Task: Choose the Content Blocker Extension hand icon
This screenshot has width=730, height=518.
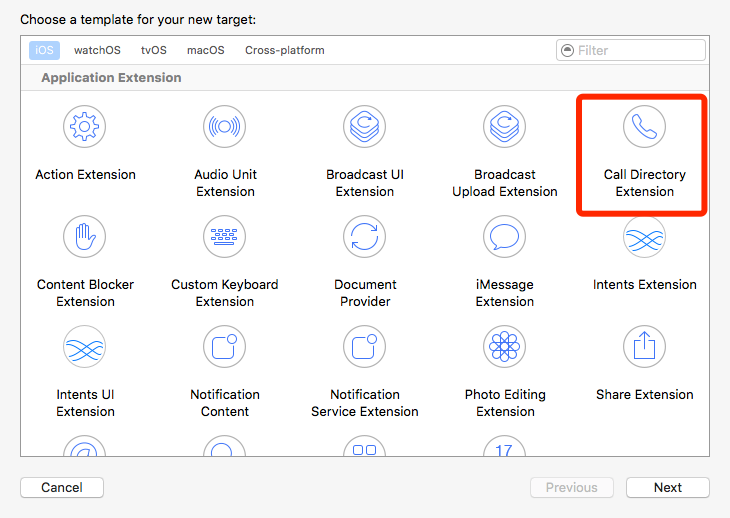Action: pyautogui.click(x=85, y=237)
